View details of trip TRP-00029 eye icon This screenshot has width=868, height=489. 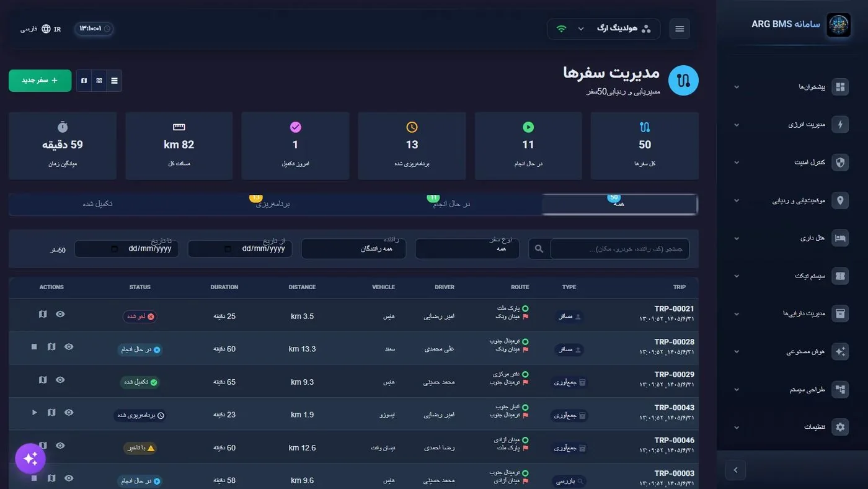pos(60,380)
